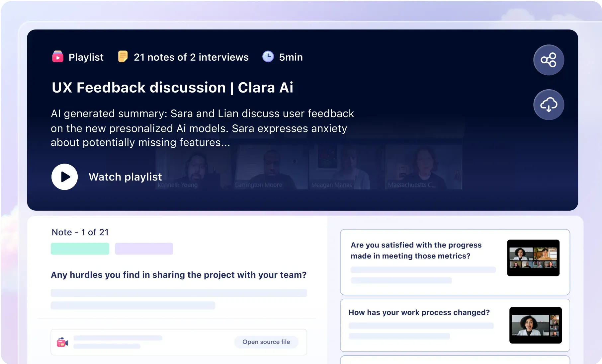Open the satisfied with progress note card
602x364 pixels.
point(455,262)
